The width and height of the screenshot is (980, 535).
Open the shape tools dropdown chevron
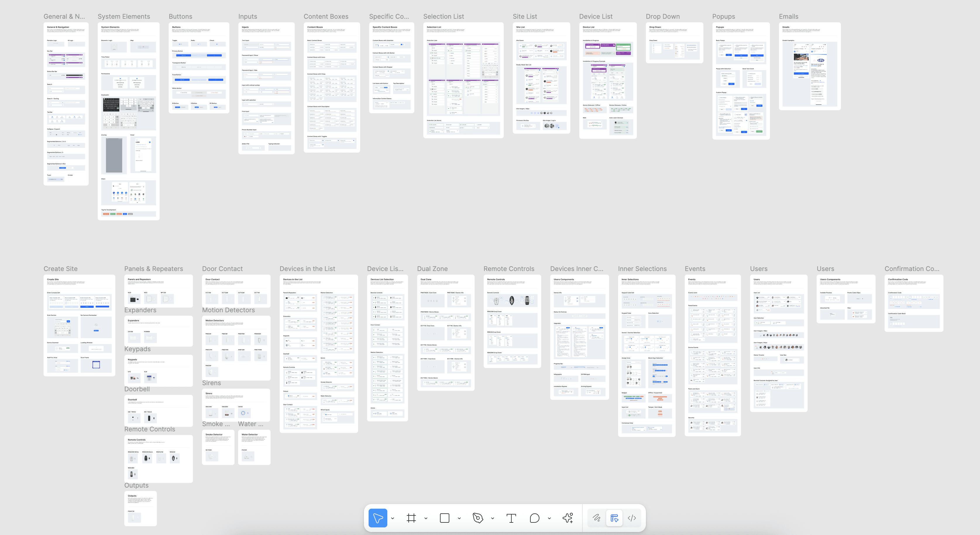(x=459, y=518)
